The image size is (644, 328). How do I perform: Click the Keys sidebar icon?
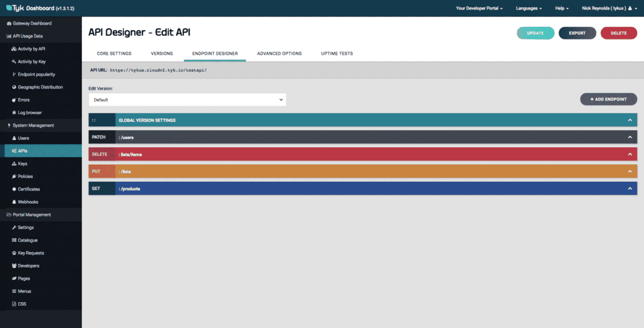14,164
